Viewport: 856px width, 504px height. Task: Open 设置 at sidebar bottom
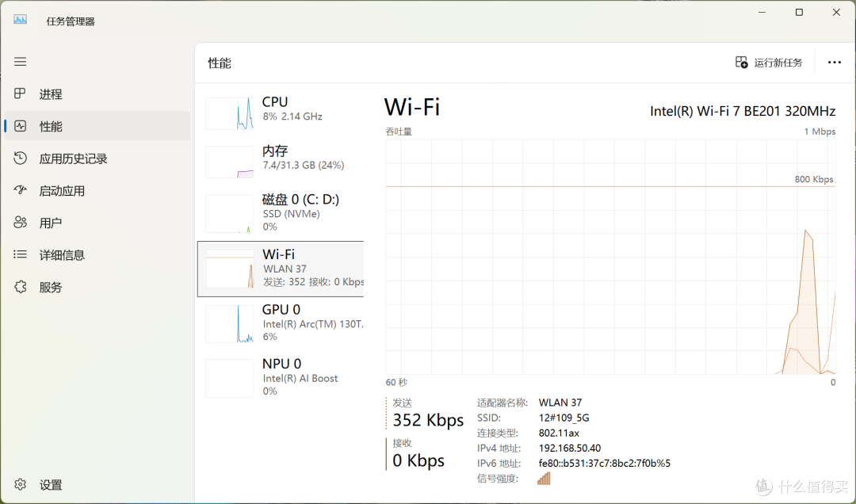(x=97, y=484)
